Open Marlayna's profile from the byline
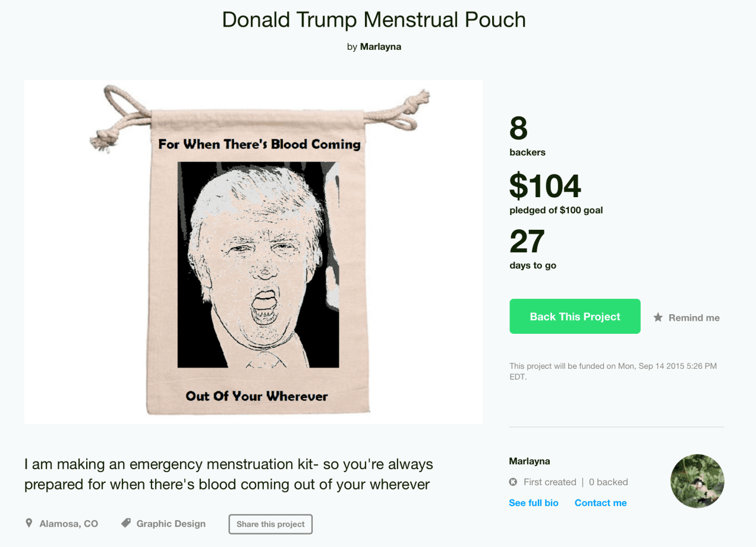The width and height of the screenshot is (756, 547). tap(381, 46)
